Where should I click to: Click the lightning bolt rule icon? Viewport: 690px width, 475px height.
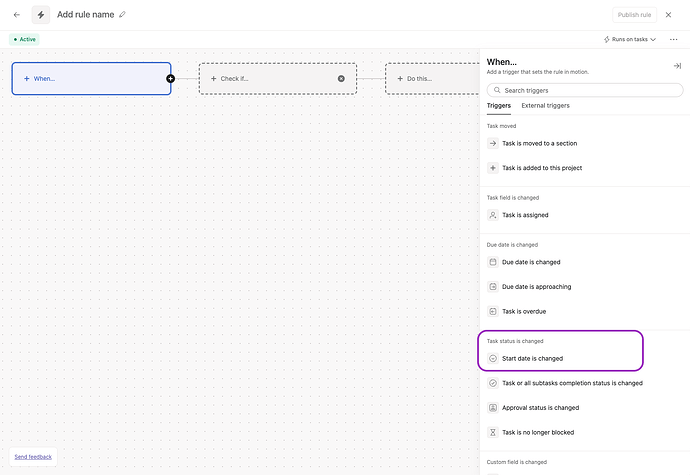(x=40, y=15)
